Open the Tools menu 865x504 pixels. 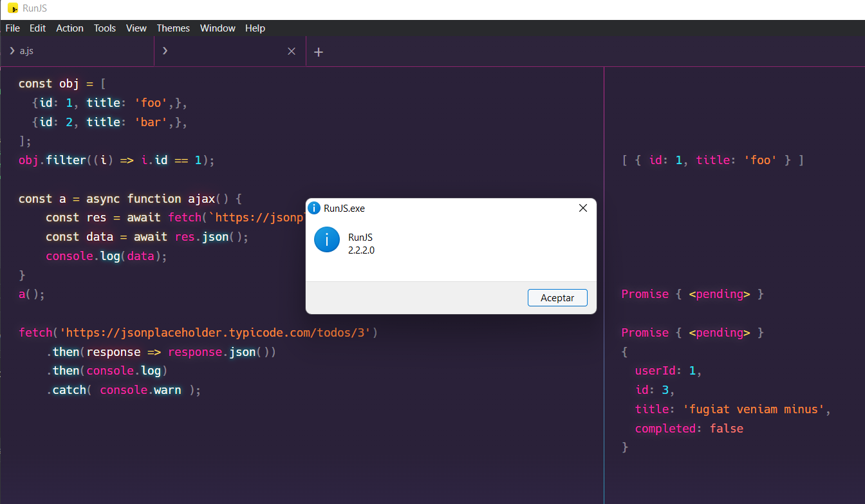click(104, 28)
